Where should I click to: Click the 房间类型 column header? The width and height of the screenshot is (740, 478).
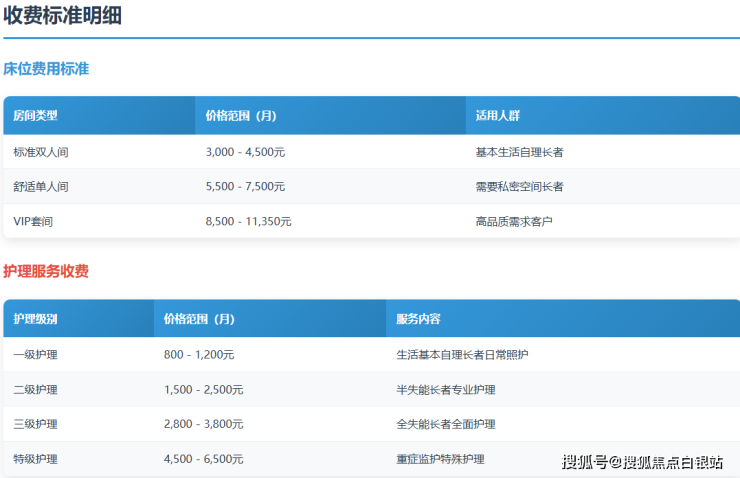35,116
